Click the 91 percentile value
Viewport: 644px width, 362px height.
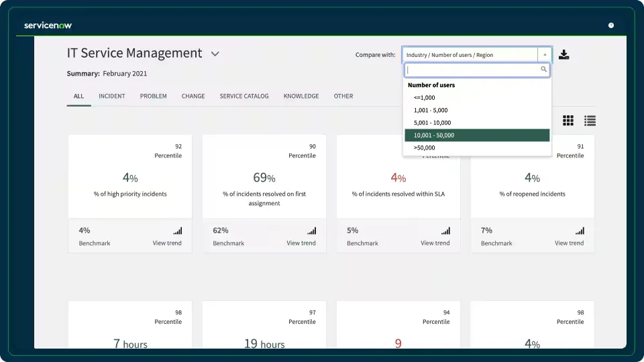point(580,146)
